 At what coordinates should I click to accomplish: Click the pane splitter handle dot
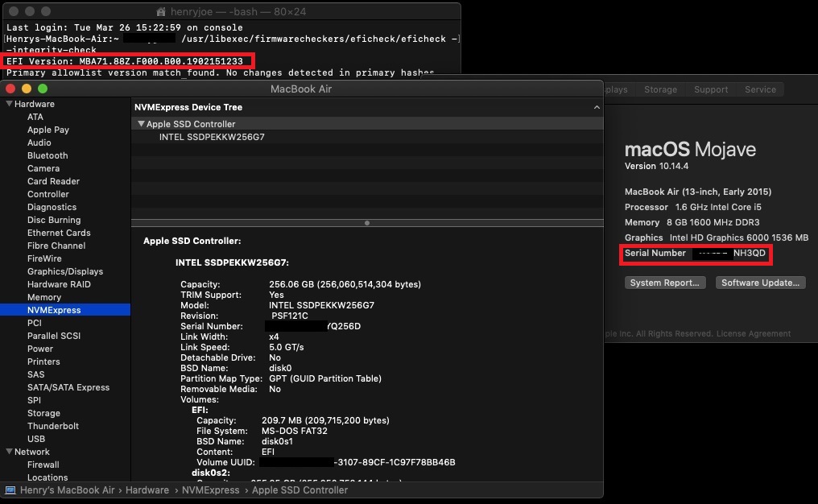tap(367, 223)
